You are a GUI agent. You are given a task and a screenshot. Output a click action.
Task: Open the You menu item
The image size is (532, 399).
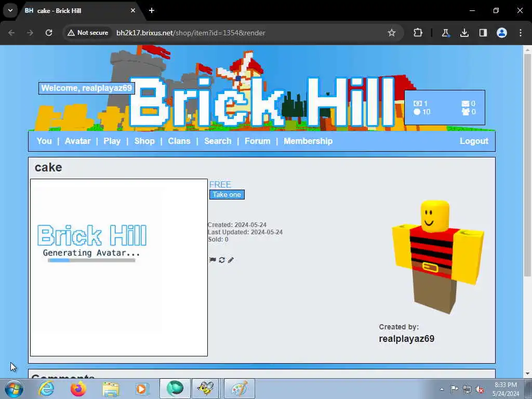tap(44, 141)
